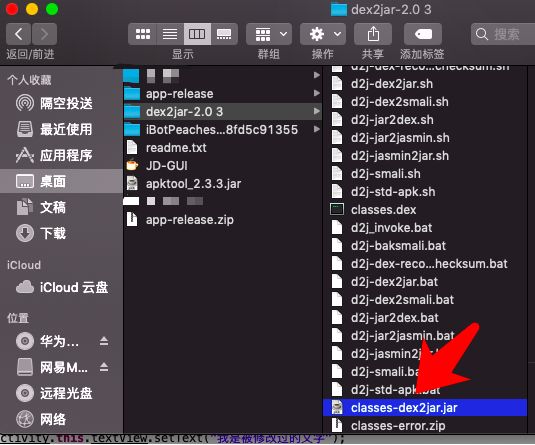The image size is (535, 445).
Task: Select d2j_invoke.bat file
Action: point(425,228)
